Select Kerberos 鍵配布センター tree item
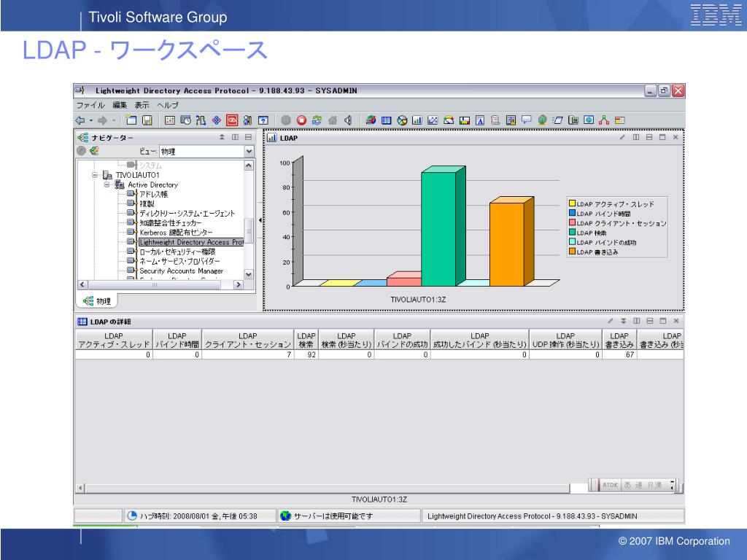The height and width of the screenshot is (560, 747). [x=177, y=233]
